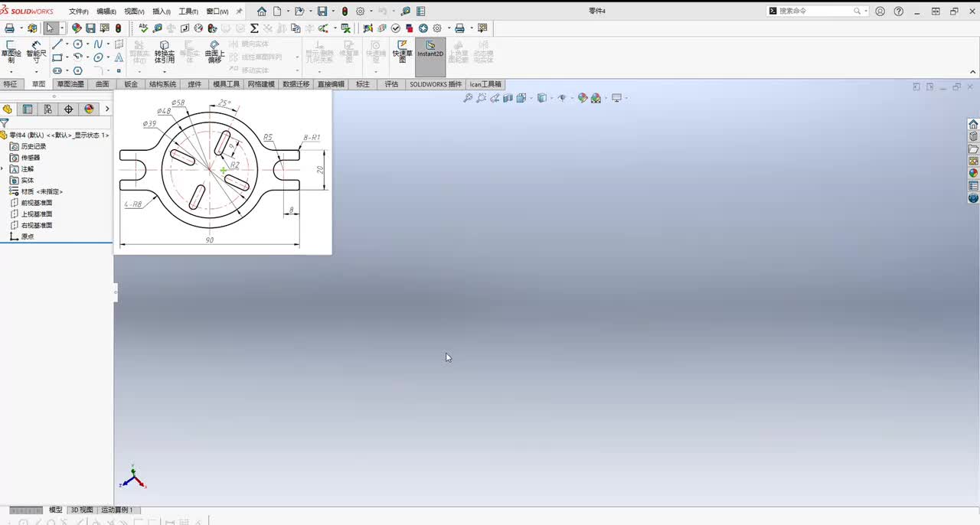Switch to the 评估 (Evaluate) ribbon tab
Image resolution: width=980 pixels, height=525 pixels.
[391, 84]
